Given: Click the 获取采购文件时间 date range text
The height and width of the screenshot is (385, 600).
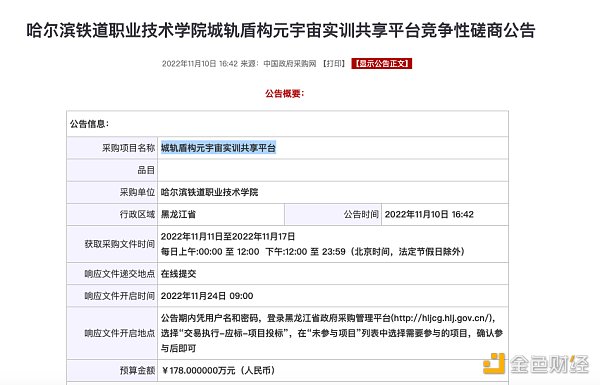Looking at the screenshot, I should pyautogui.click(x=228, y=237).
